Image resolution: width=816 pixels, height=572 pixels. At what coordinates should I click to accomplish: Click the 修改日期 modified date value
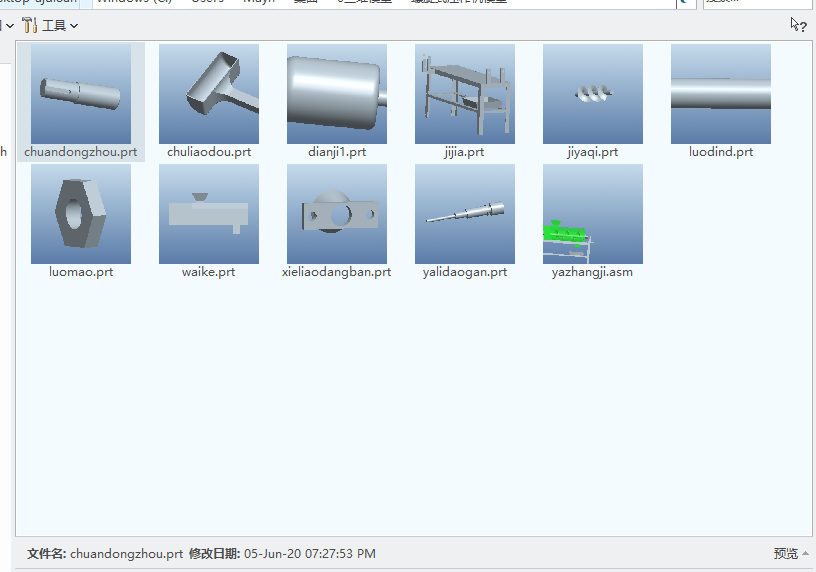coord(310,553)
